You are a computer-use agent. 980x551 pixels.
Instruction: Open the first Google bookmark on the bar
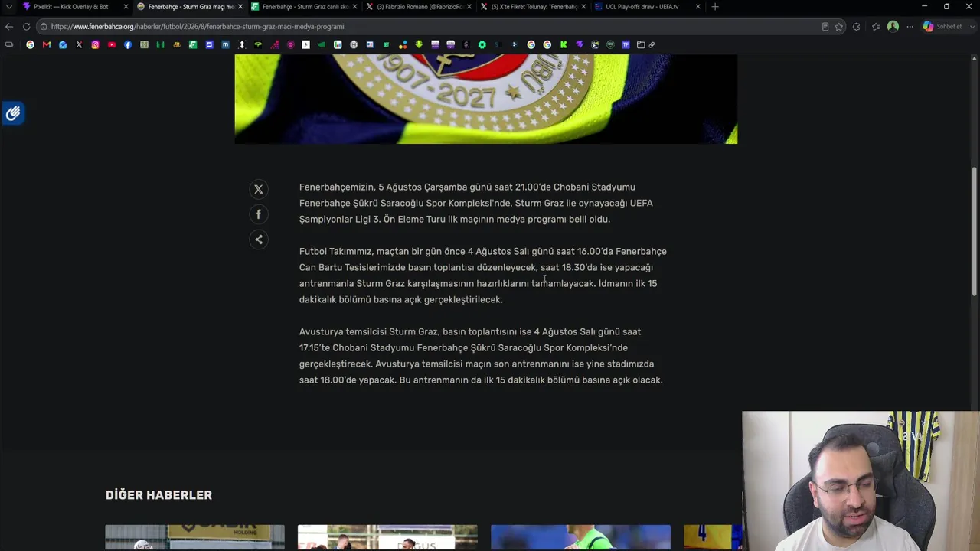(31, 44)
